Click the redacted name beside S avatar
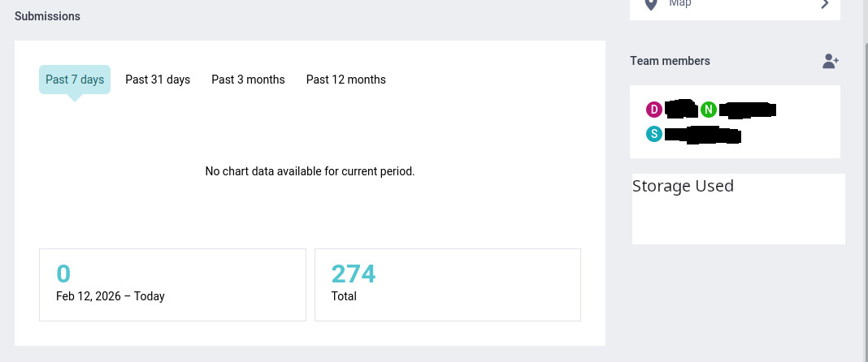 [702, 135]
